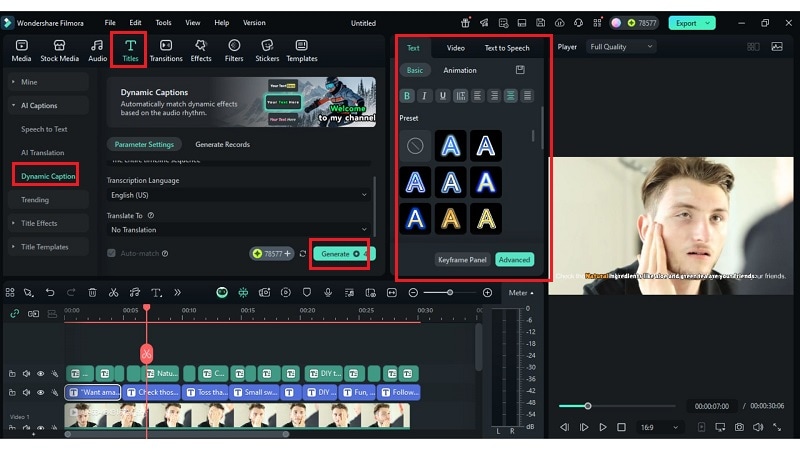
Task: Save text settings as preset icon
Action: pyautogui.click(x=520, y=70)
